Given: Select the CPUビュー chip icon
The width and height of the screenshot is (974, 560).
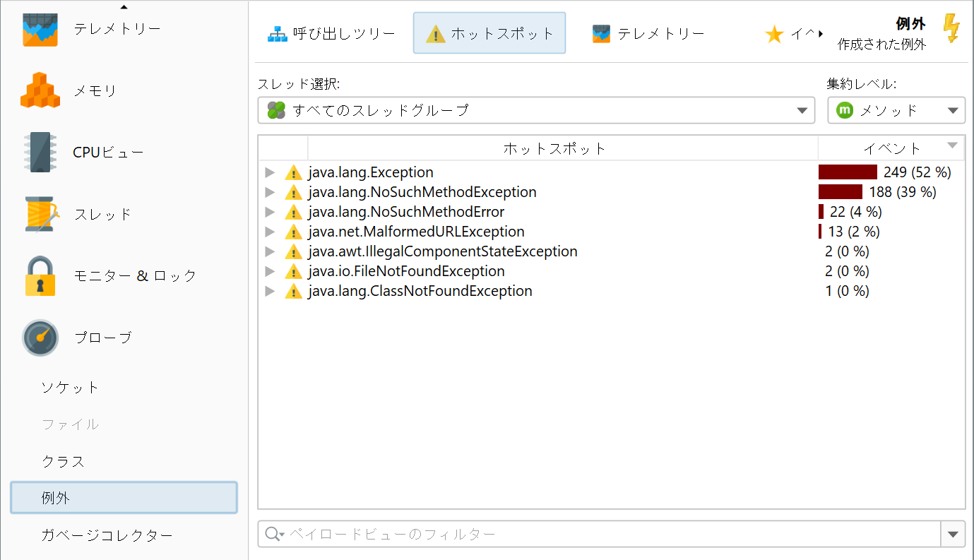Looking at the screenshot, I should coord(40,152).
